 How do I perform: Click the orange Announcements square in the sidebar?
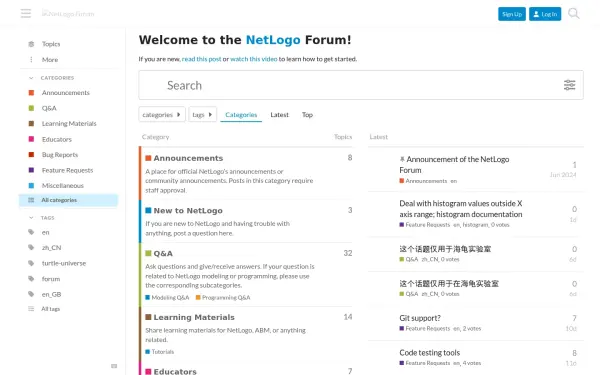click(31, 93)
